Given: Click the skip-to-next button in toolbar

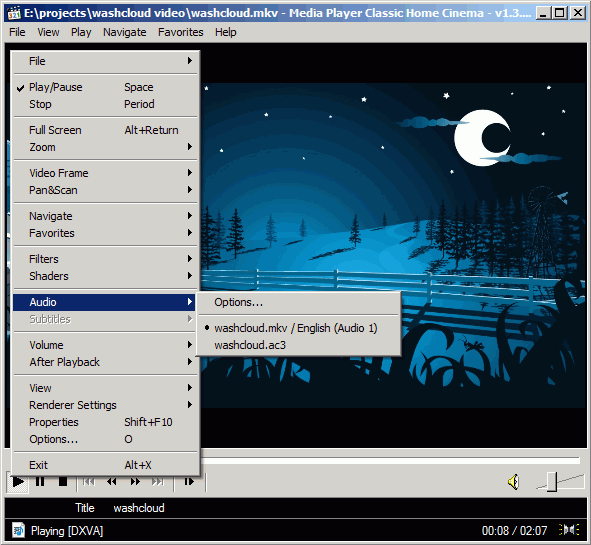Looking at the screenshot, I should (x=158, y=482).
